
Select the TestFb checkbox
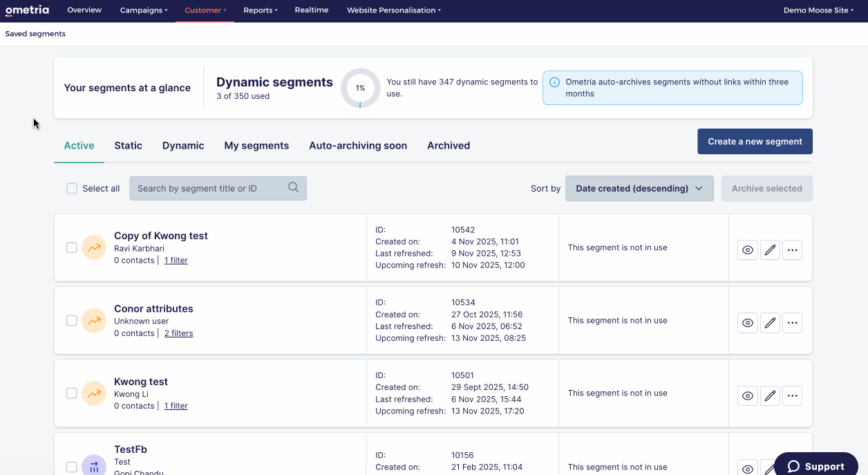(71, 467)
